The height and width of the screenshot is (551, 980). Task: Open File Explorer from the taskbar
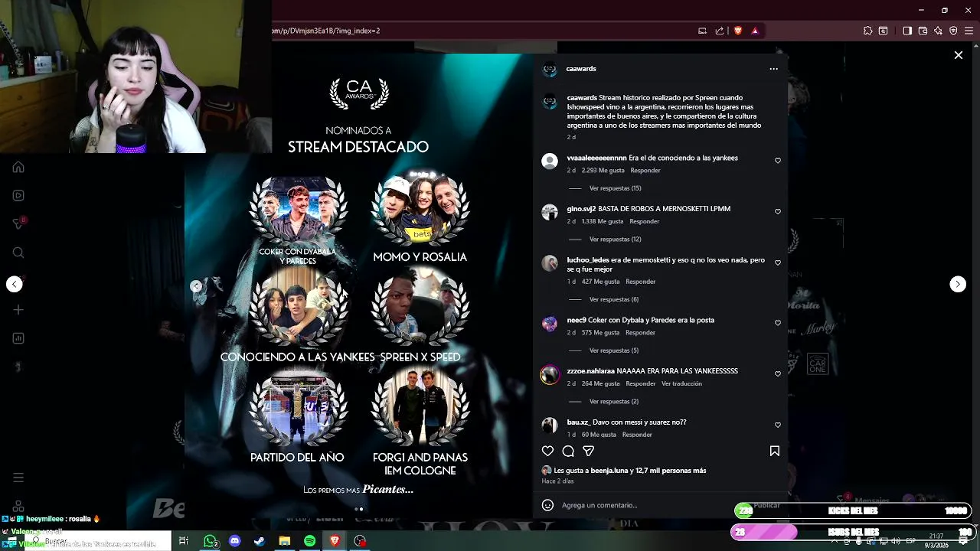click(285, 541)
